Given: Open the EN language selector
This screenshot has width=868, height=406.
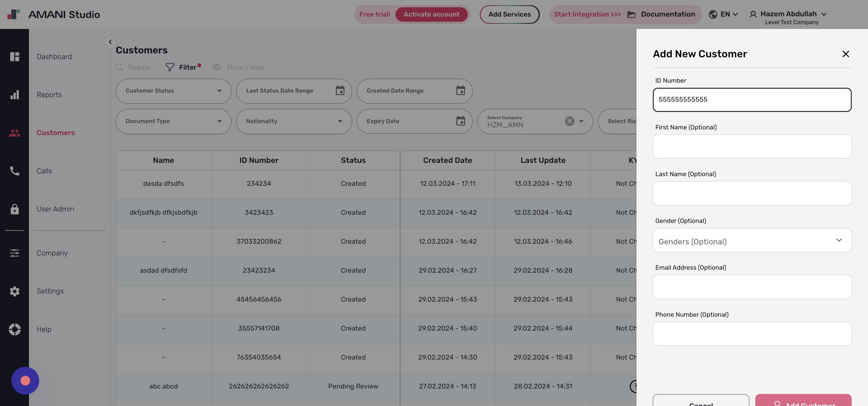Looking at the screenshot, I should coord(723,14).
